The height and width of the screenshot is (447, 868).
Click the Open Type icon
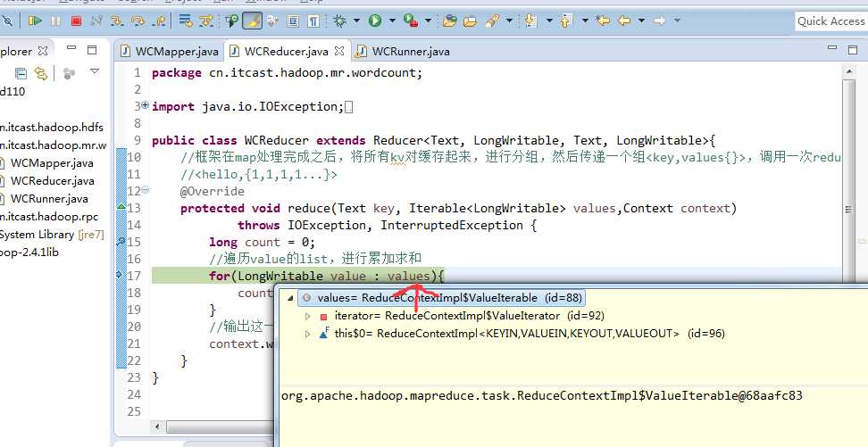(449, 21)
